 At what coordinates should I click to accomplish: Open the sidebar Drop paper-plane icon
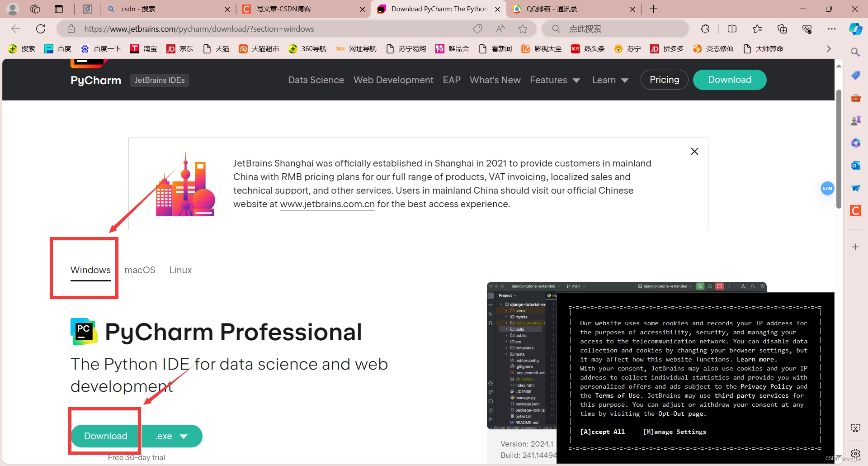pos(855,188)
